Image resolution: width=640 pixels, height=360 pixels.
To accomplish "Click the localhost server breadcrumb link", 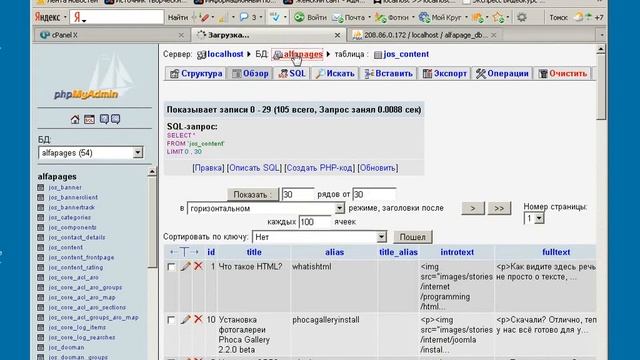I will (225, 54).
